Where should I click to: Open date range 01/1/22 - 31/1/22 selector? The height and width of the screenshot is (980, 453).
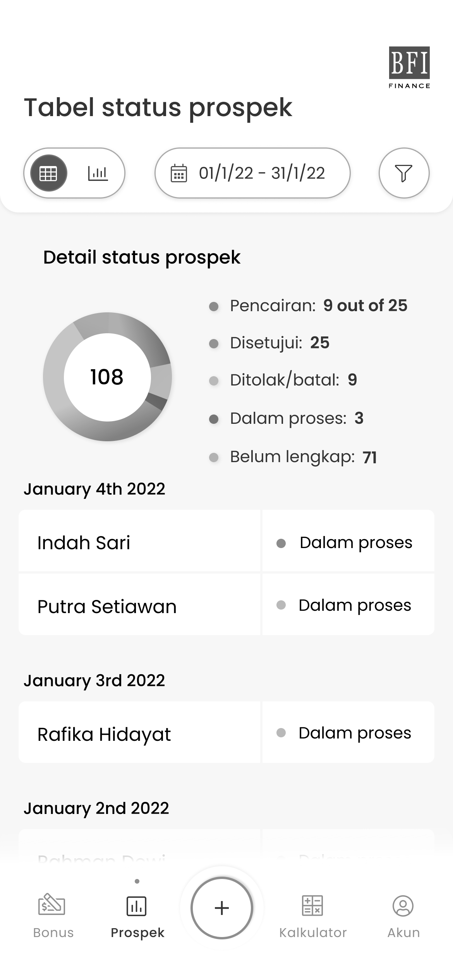262,173
